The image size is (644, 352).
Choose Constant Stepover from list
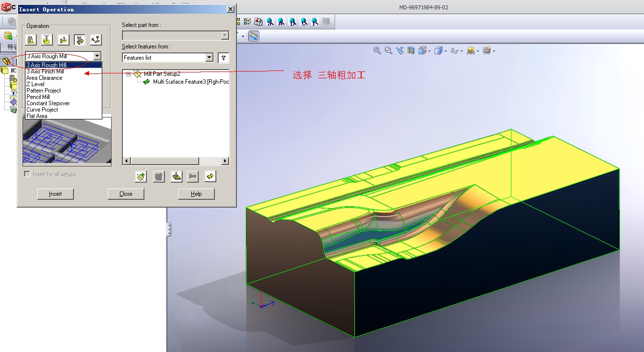point(64,103)
